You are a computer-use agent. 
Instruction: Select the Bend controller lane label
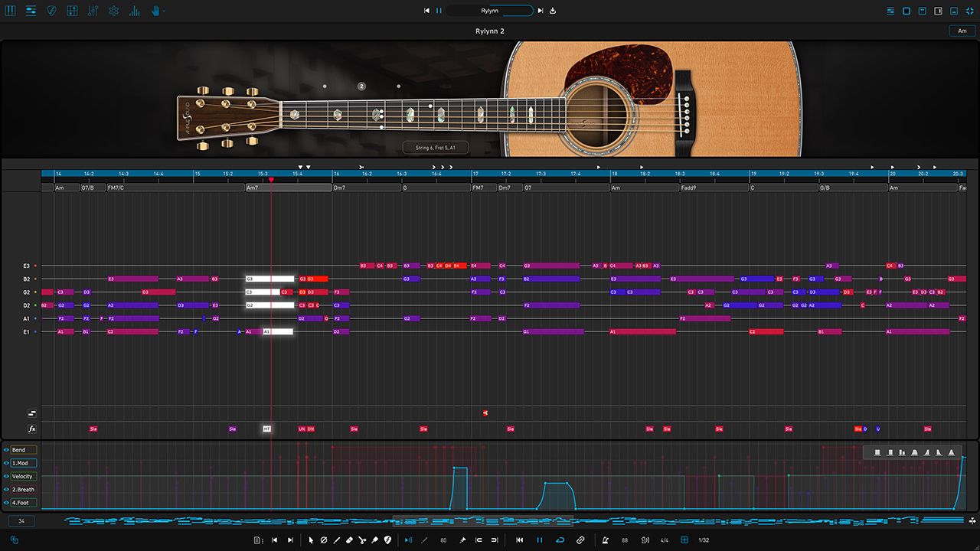click(x=23, y=450)
